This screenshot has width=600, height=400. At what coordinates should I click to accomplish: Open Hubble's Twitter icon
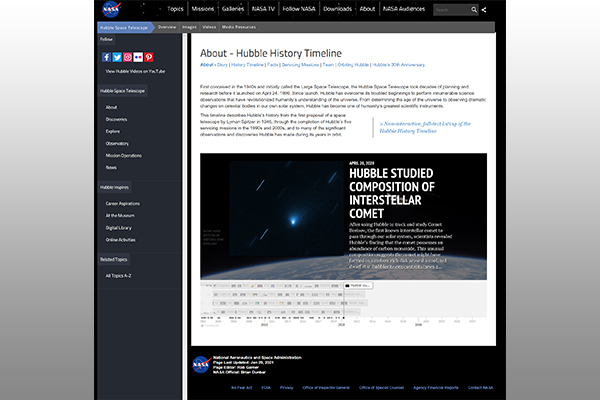(x=117, y=57)
